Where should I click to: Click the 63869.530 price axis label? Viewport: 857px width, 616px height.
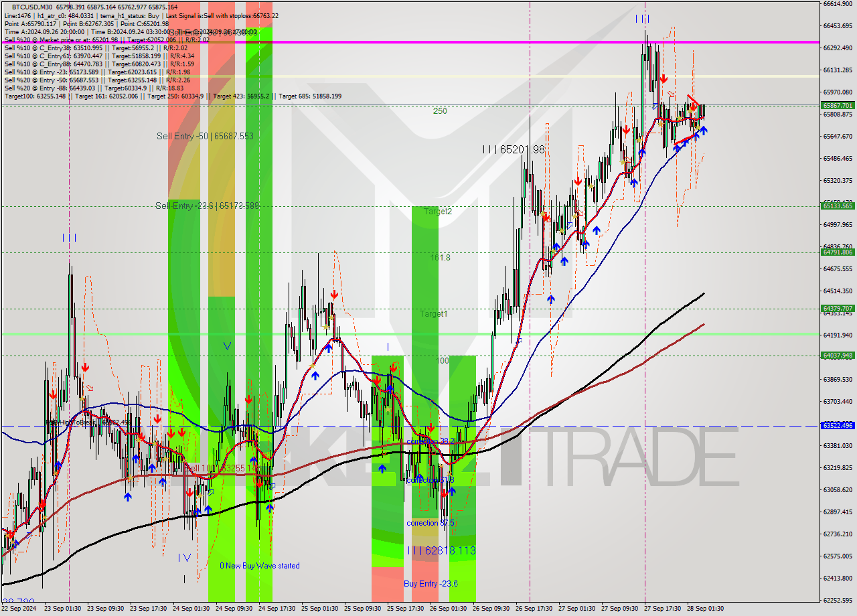point(838,379)
